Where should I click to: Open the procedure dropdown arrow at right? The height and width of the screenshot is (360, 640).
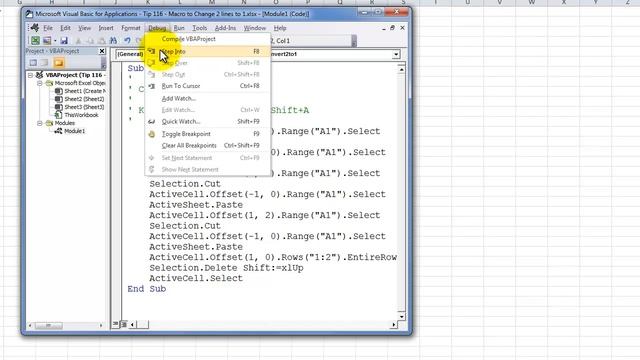pyautogui.click(x=396, y=54)
